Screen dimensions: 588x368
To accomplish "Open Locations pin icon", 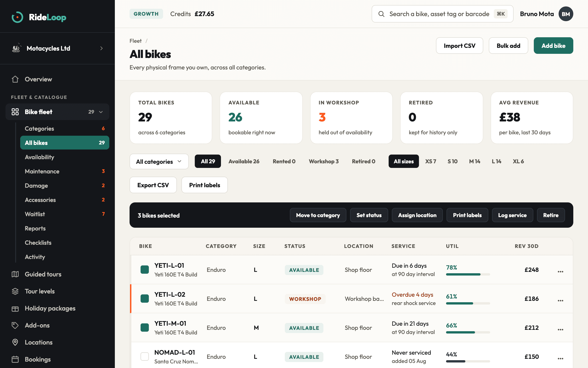I will [15, 342].
